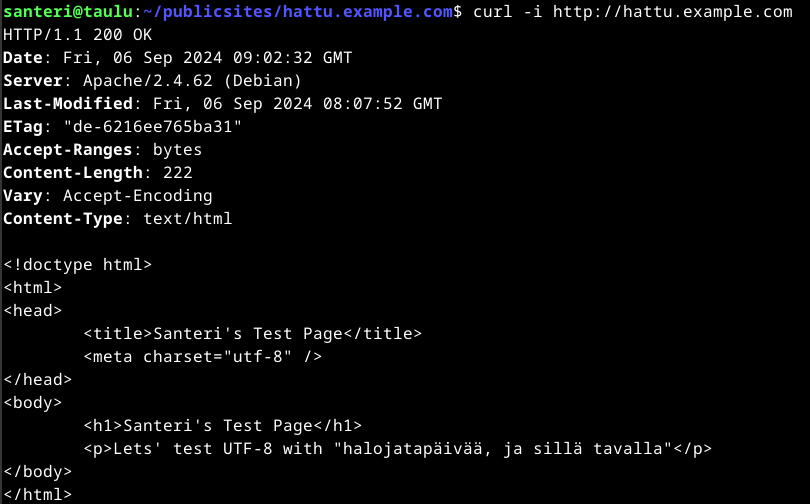Click the ETag value "de-6216ee765ba31"
The width and height of the screenshot is (810, 504).
click(153, 127)
